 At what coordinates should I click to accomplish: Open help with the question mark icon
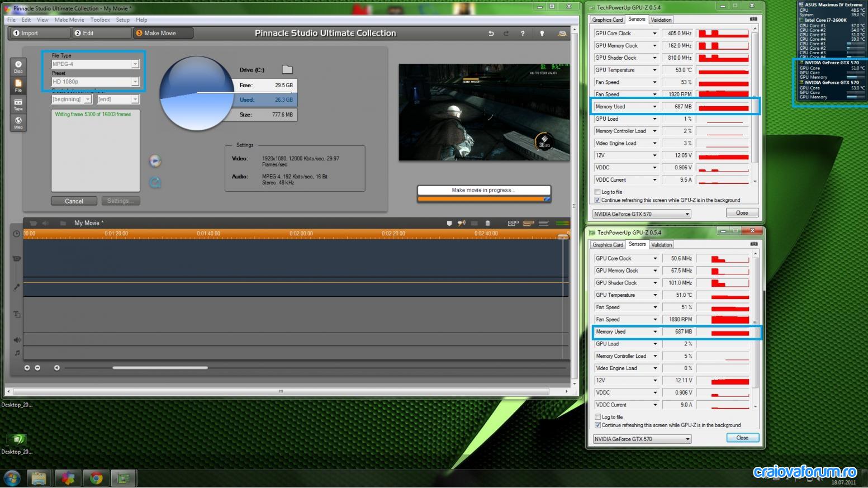tap(523, 34)
